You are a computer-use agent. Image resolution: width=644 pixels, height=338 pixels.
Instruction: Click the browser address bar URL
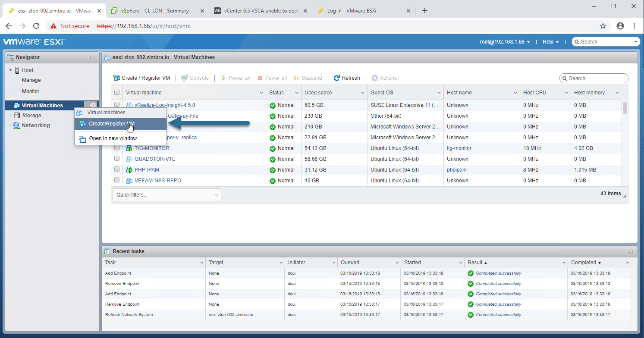point(144,26)
